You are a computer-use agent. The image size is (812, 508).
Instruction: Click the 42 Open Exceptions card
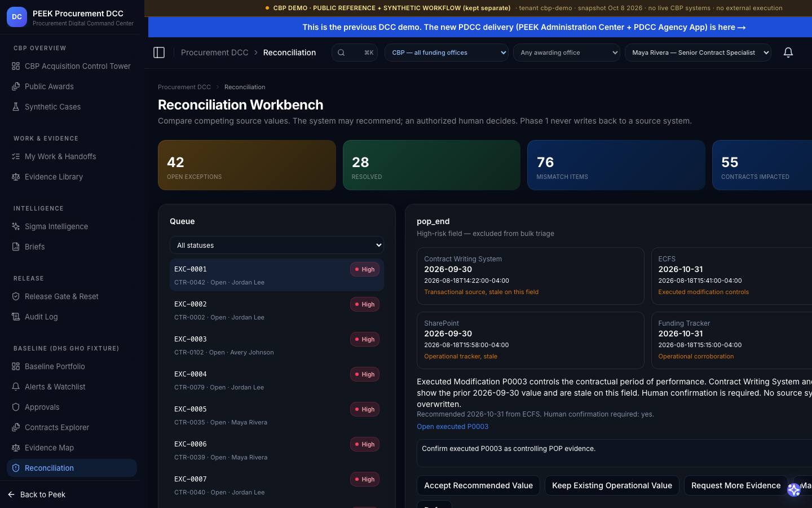pyautogui.click(x=247, y=165)
